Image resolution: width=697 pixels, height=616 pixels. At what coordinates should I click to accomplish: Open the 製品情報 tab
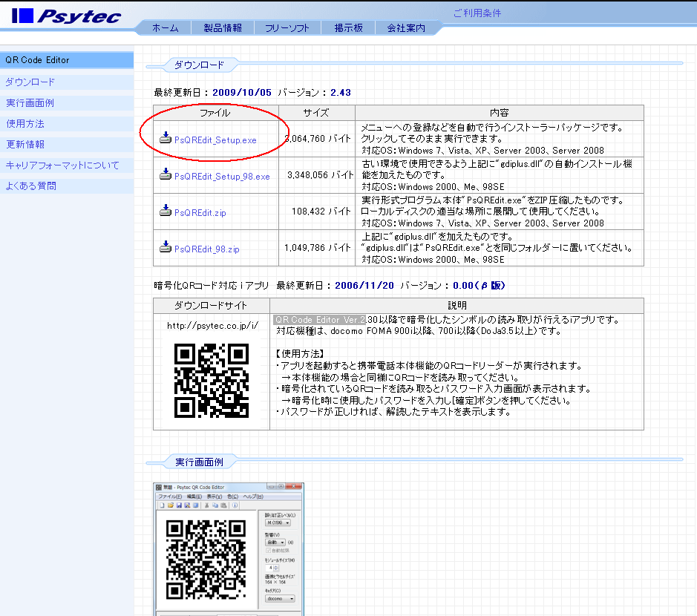[223, 28]
